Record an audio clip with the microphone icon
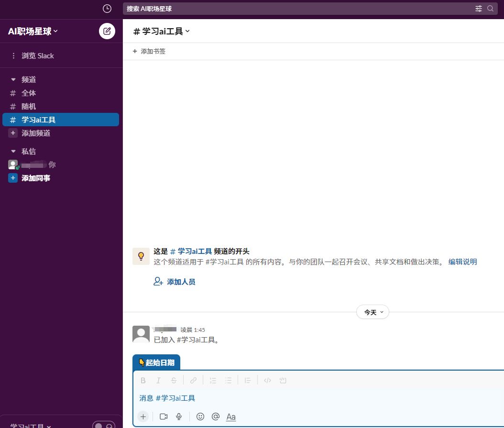Image resolution: width=504 pixels, height=428 pixels. (x=179, y=417)
